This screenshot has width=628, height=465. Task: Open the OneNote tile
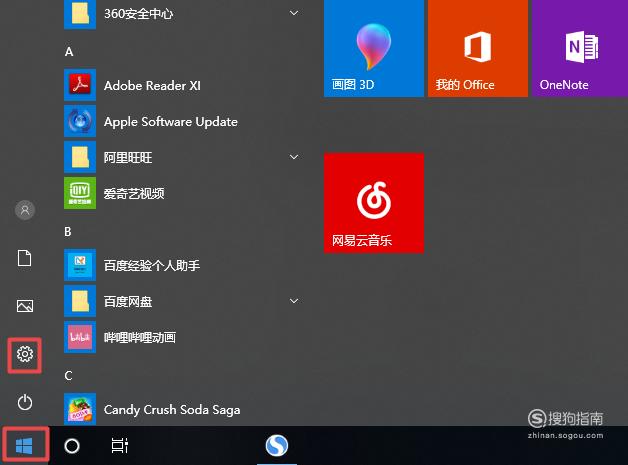pyautogui.click(x=580, y=48)
